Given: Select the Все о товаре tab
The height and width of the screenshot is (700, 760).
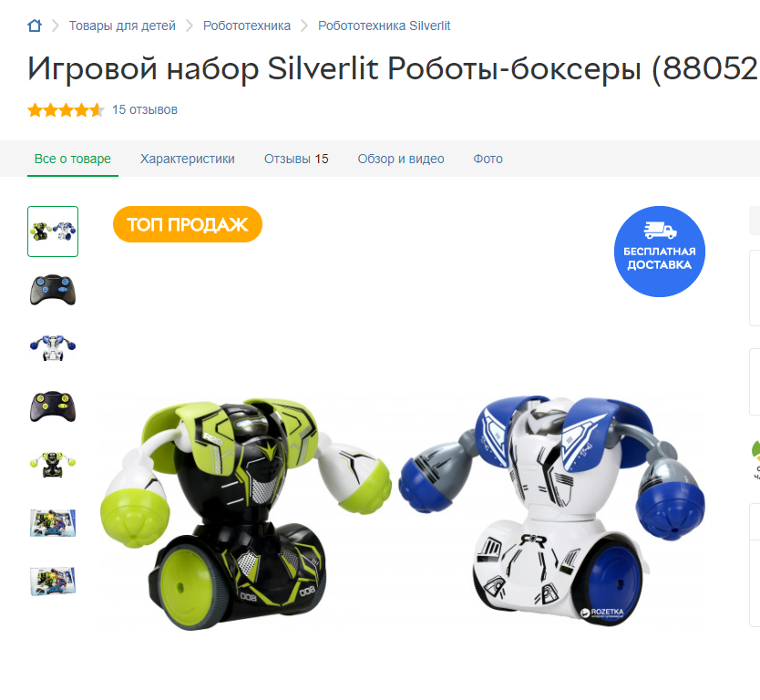Looking at the screenshot, I should 73,159.
